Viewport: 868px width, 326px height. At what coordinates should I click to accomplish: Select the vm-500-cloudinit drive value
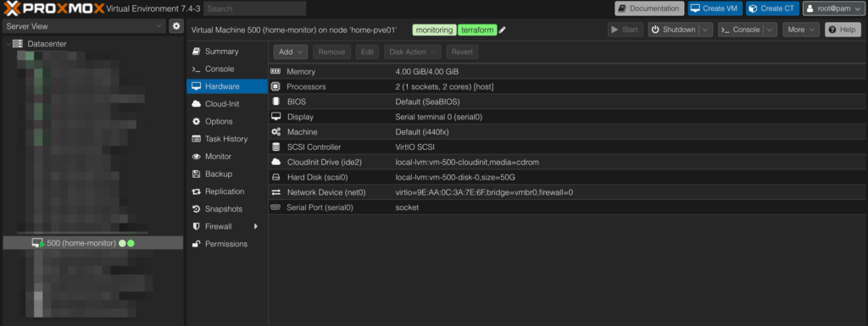pyautogui.click(x=467, y=163)
